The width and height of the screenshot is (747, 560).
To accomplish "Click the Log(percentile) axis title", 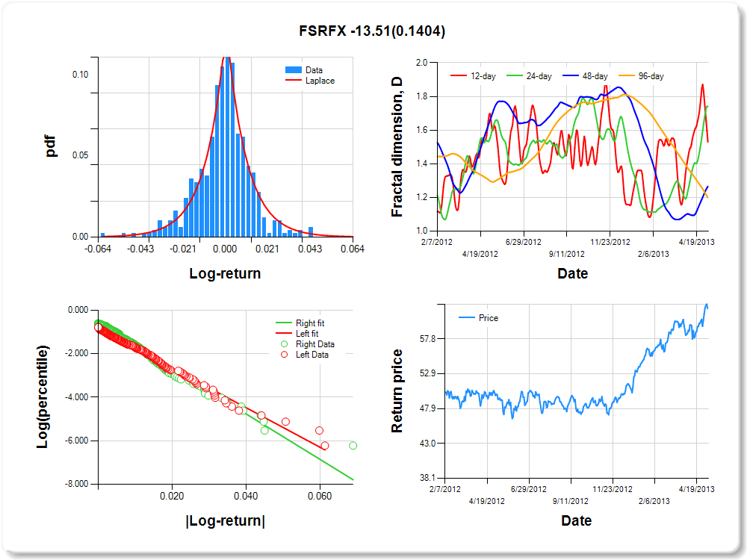I will [x=43, y=396].
